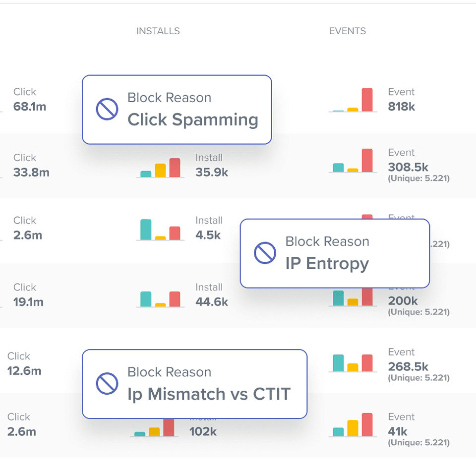
Task: Select the EVENTS column header
Action: (x=348, y=31)
